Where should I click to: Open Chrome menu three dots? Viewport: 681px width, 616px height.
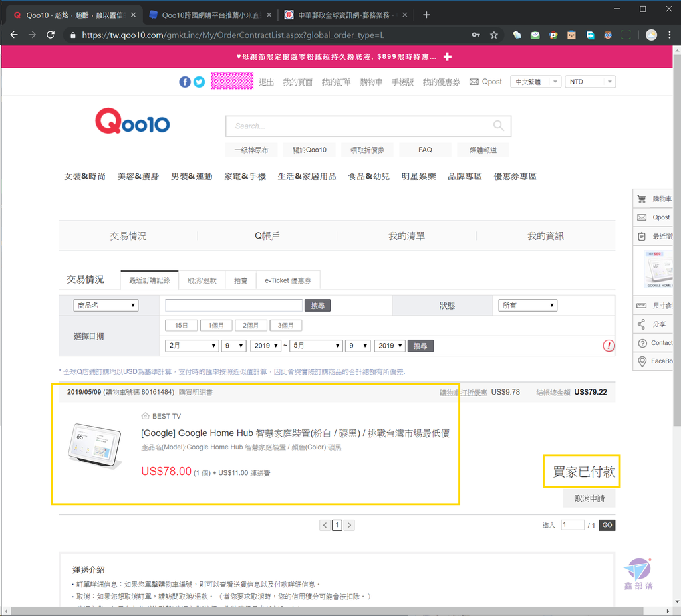[x=669, y=35]
